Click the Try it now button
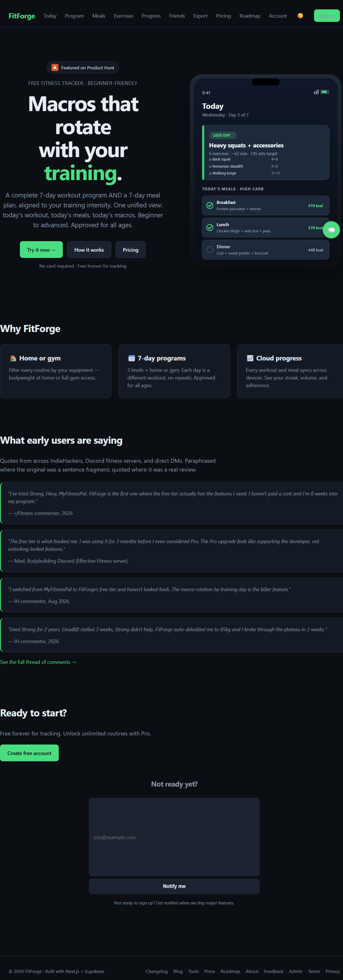The height and width of the screenshot is (980, 343). [x=41, y=250]
